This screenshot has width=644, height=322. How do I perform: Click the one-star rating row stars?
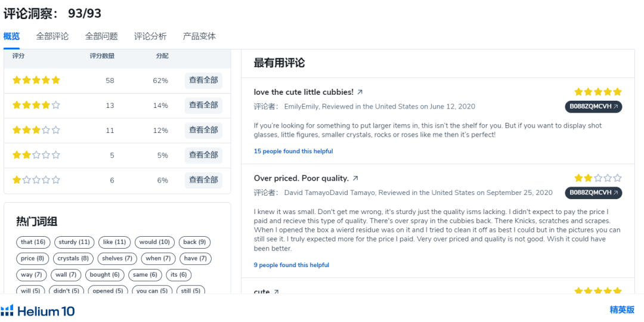[36, 180]
